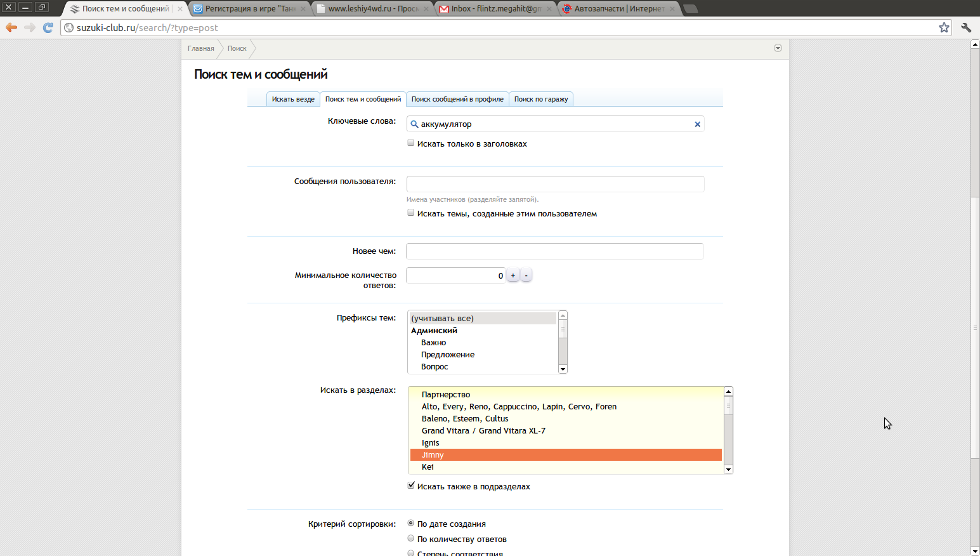Click the plus button for minimum replies
The width and height of the screenshot is (980, 556).
click(513, 275)
